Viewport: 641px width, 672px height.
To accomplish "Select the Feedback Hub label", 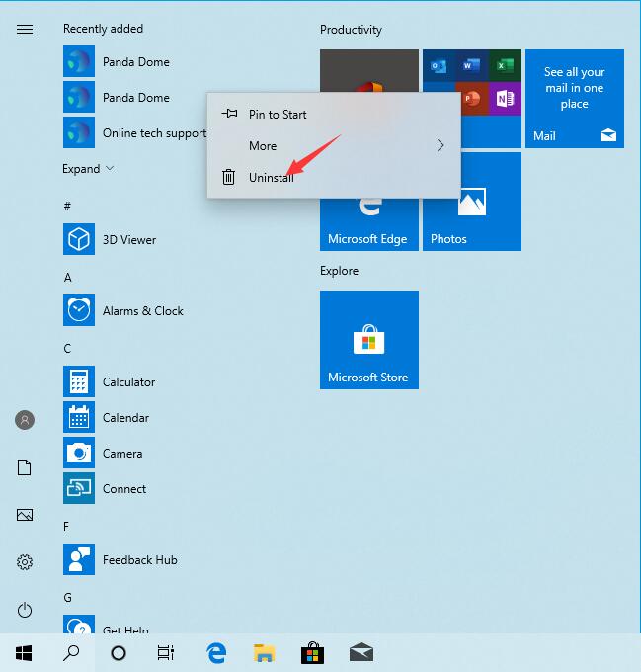I will pyautogui.click(x=140, y=559).
